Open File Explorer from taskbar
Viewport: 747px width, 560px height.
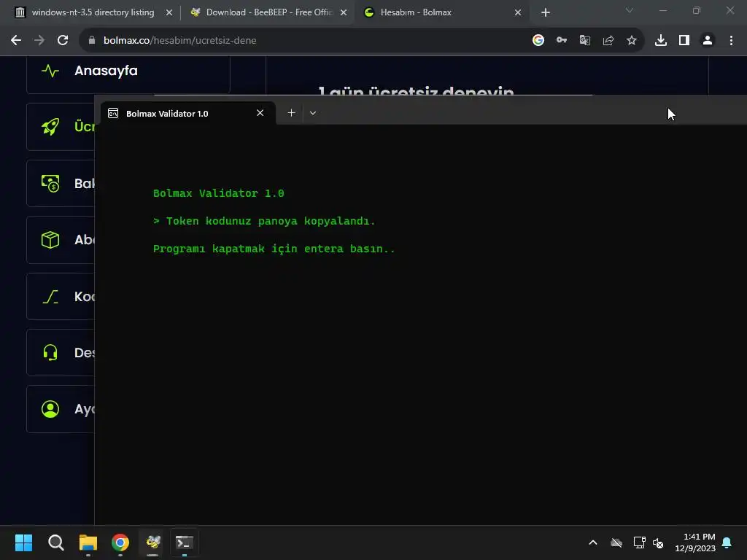tap(88, 542)
